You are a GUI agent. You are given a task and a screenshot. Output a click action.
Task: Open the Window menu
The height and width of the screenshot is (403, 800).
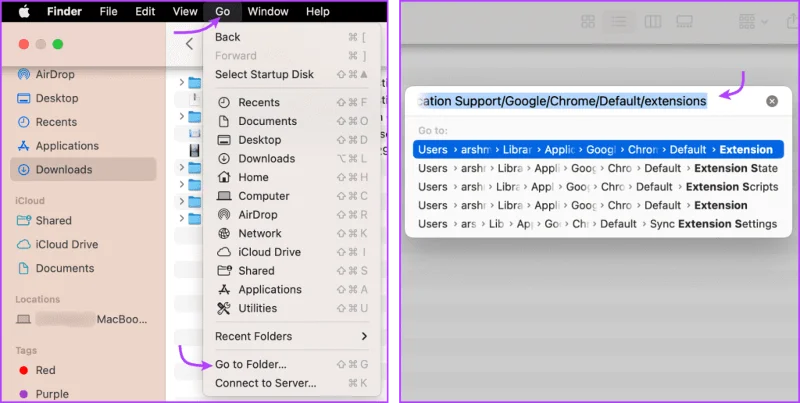268,11
